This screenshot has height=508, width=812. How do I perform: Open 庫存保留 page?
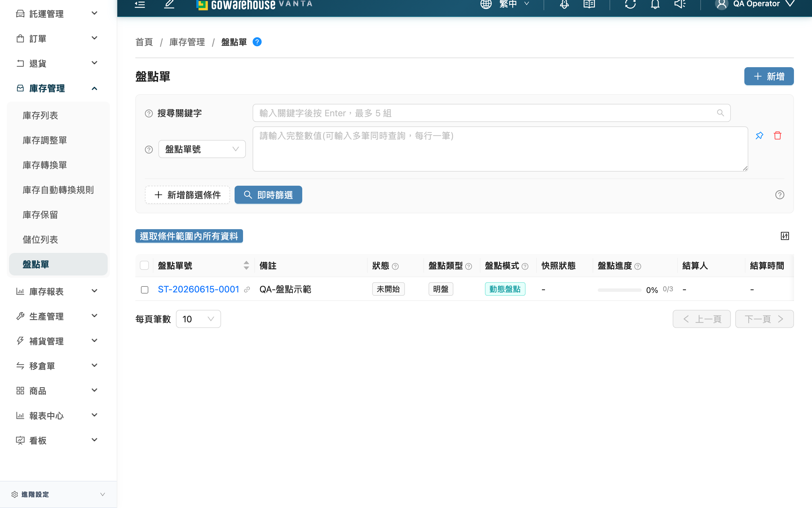[x=58, y=215]
